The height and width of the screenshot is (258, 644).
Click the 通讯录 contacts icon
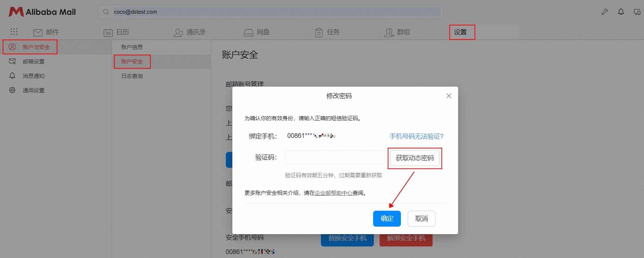[x=178, y=32]
